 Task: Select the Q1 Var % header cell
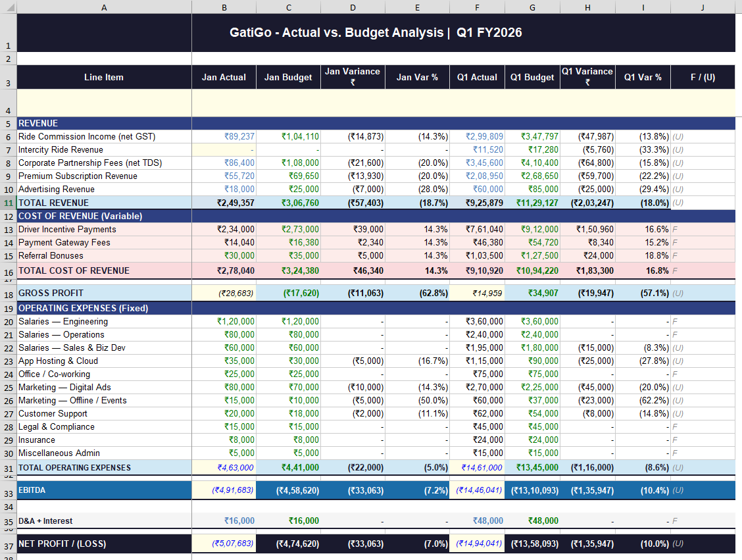pyautogui.click(x=643, y=77)
